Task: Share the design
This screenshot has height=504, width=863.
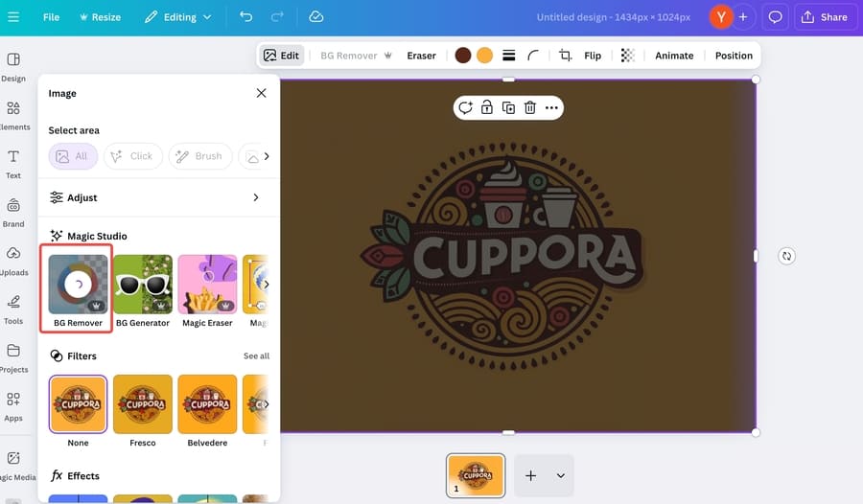Action: pyautogui.click(x=825, y=17)
